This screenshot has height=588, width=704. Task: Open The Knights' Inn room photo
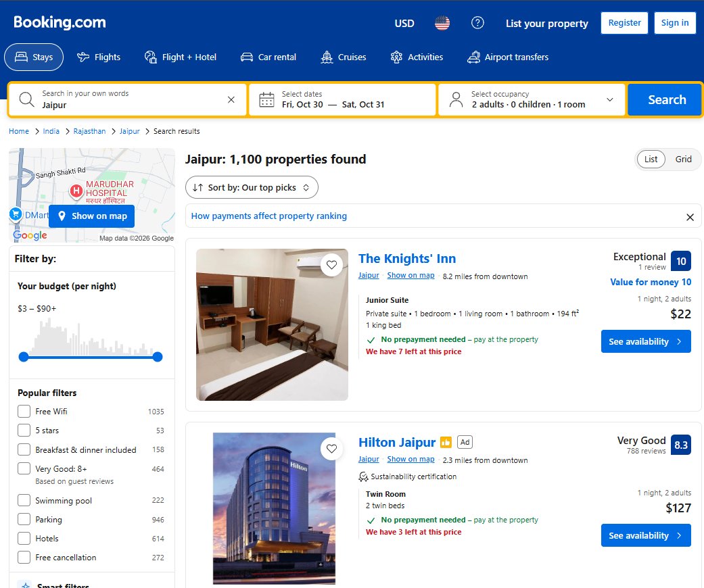click(272, 324)
